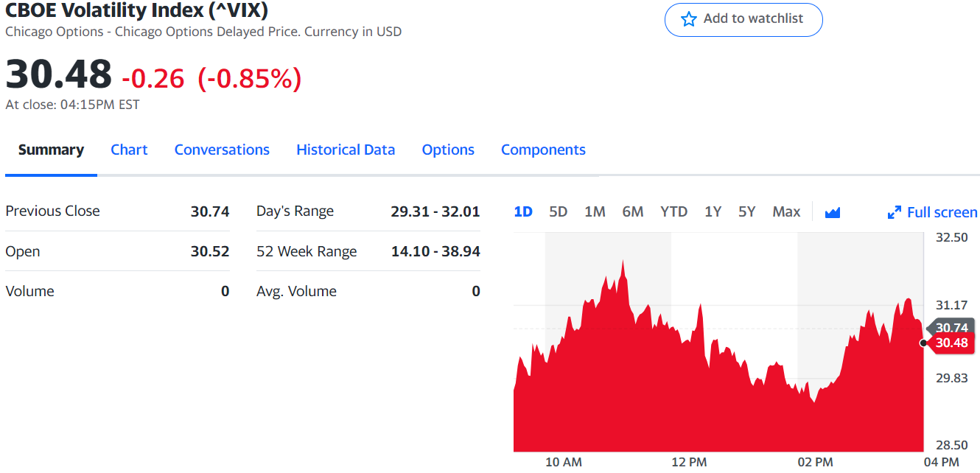Click the Day's Range value 29.31 - 32.01
980x473 pixels.
click(435, 211)
